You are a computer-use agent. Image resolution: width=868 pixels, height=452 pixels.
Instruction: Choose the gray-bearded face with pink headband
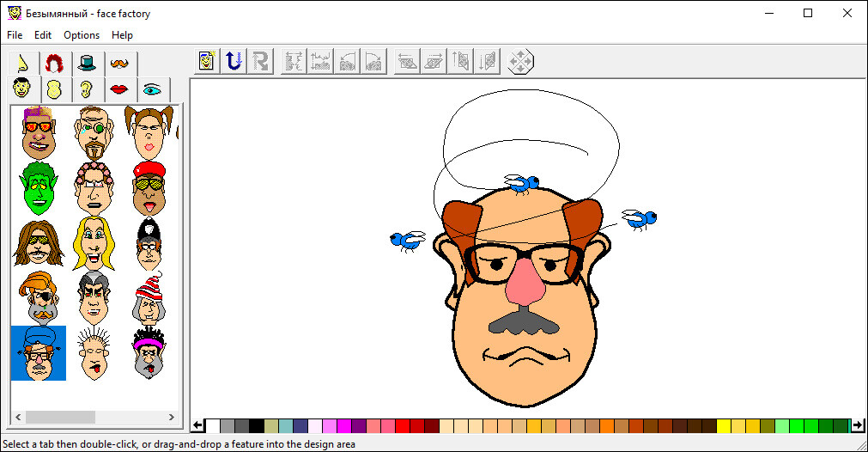(149, 353)
